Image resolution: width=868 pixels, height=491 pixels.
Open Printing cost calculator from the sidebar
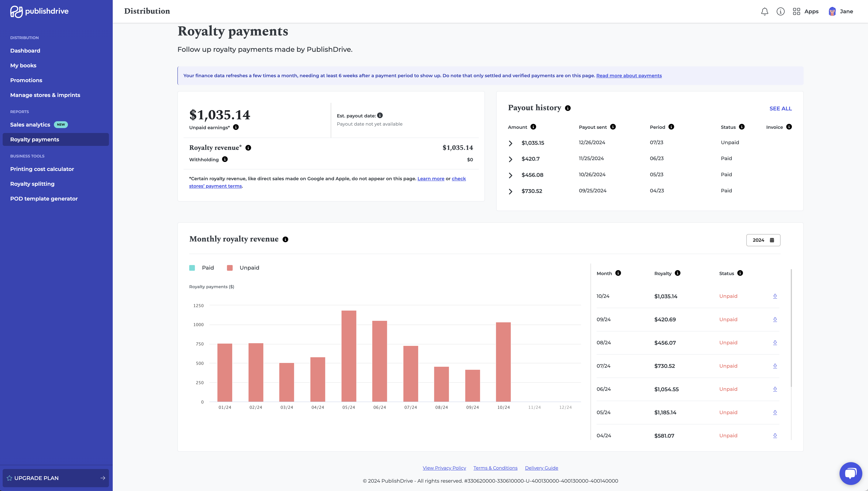[x=42, y=169]
